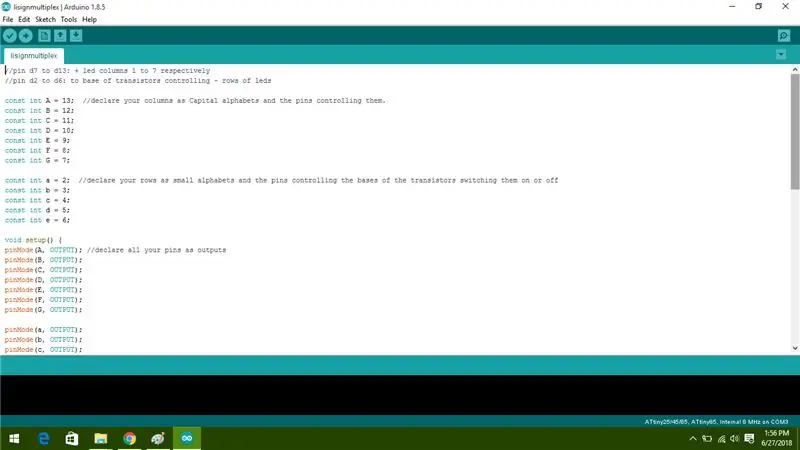This screenshot has width=800, height=450.
Task: Open the Windows Start menu
Action: point(14,439)
